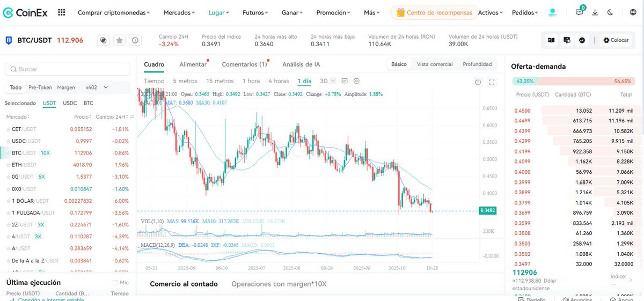Click the Buscar market search field
The image size is (644, 301).
[68, 69]
